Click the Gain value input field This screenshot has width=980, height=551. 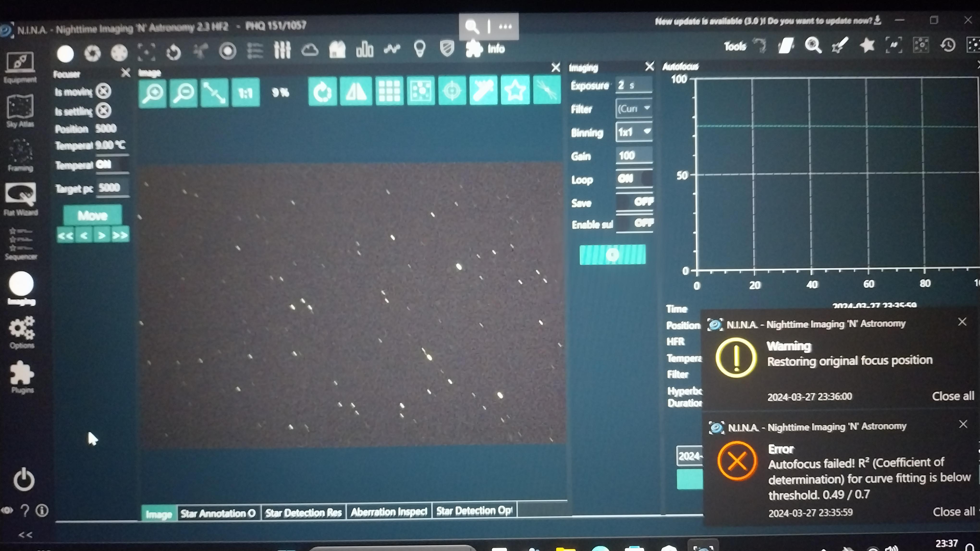634,156
